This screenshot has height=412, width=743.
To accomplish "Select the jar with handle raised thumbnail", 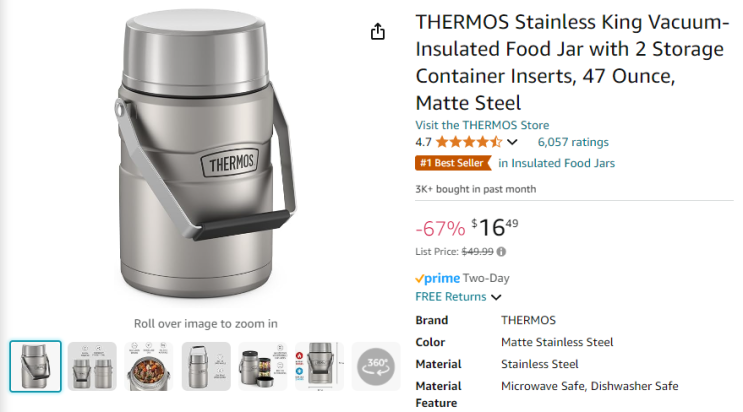I will pos(206,366).
